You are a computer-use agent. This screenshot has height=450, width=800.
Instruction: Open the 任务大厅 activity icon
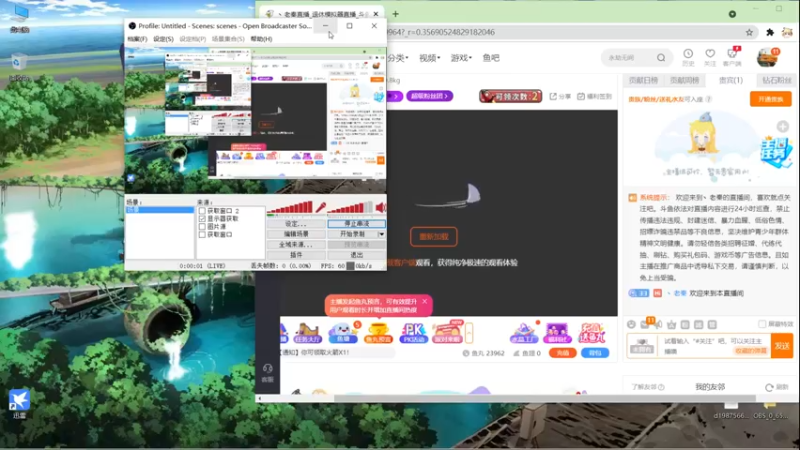(307, 333)
